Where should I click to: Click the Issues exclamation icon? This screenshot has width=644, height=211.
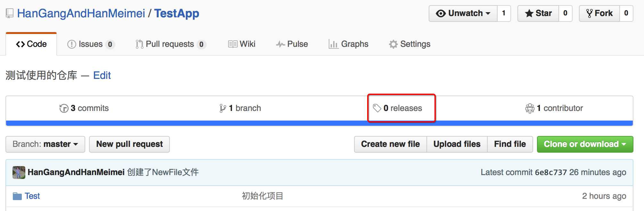71,44
